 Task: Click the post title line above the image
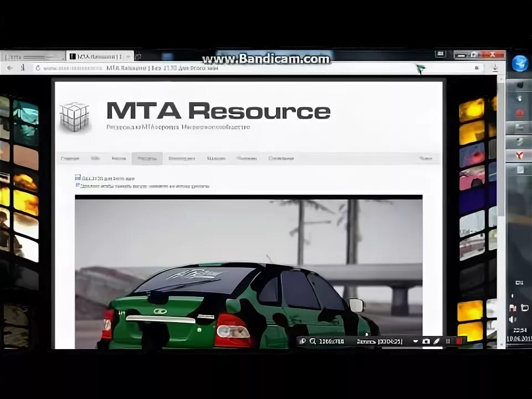[108, 178]
